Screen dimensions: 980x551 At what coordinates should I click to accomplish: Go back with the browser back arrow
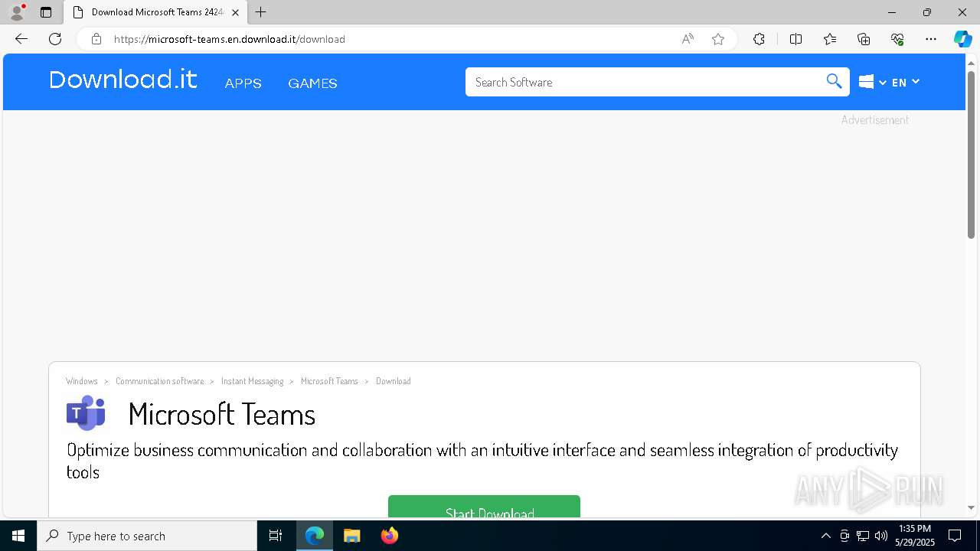pos(21,39)
